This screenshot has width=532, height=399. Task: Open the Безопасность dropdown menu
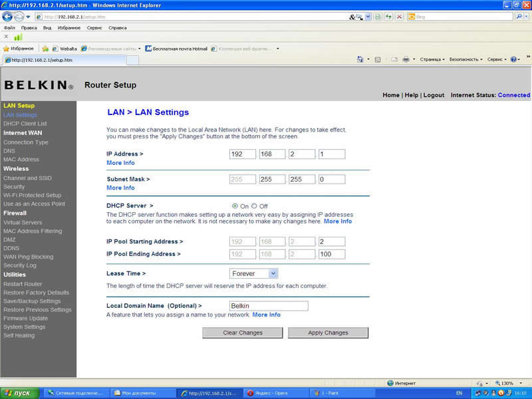pyautogui.click(x=465, y=59)
